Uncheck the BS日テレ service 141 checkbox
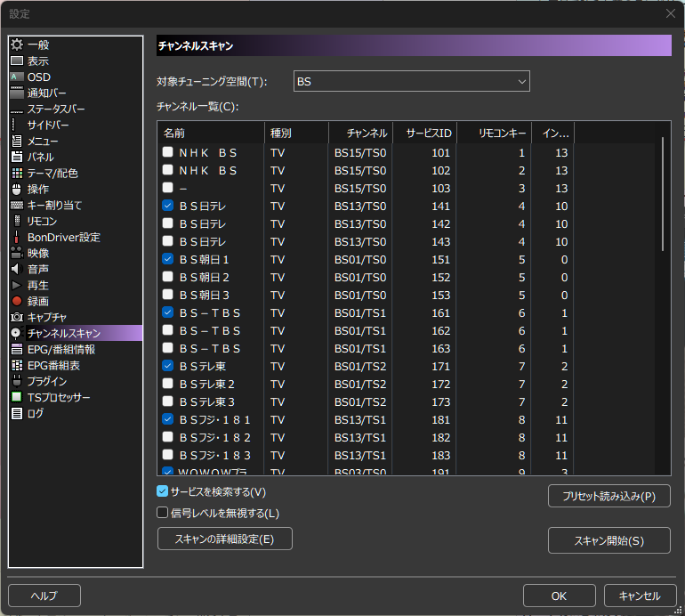 [168, 206]
